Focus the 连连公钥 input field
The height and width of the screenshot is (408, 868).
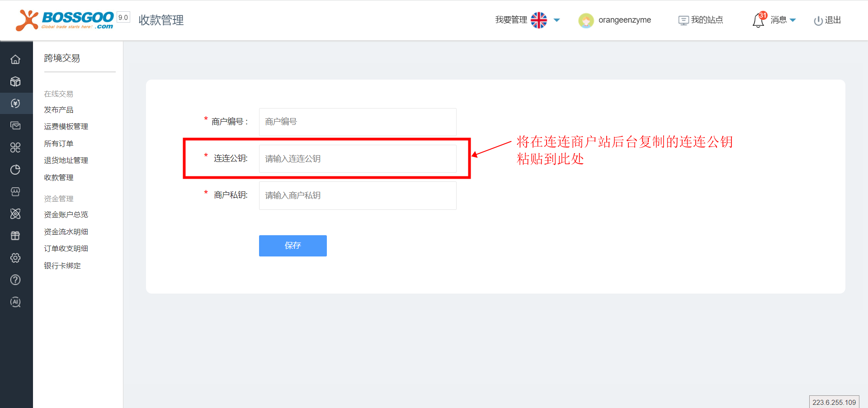pyautogui.click(x=358, y=159)
